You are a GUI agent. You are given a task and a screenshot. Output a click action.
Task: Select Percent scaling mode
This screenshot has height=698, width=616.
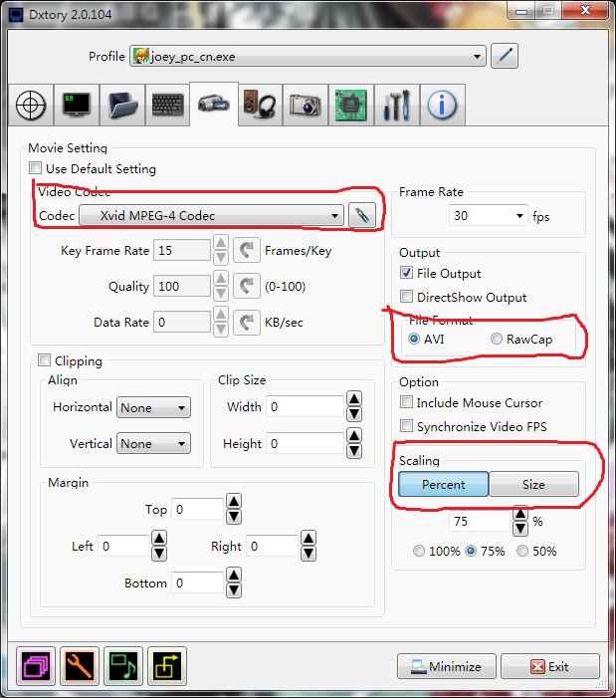tap(444, 484)
